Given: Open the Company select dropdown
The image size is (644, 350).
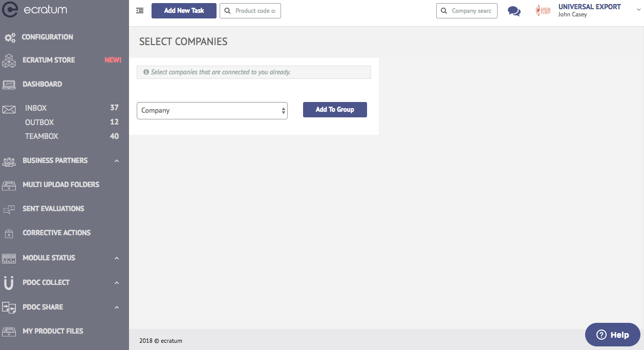Looking at the screenshot, I should [212, 110].
